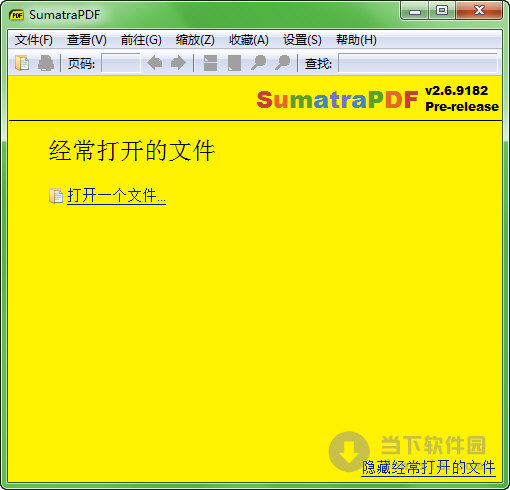Go to next page arrow icon

click(178, 63)
